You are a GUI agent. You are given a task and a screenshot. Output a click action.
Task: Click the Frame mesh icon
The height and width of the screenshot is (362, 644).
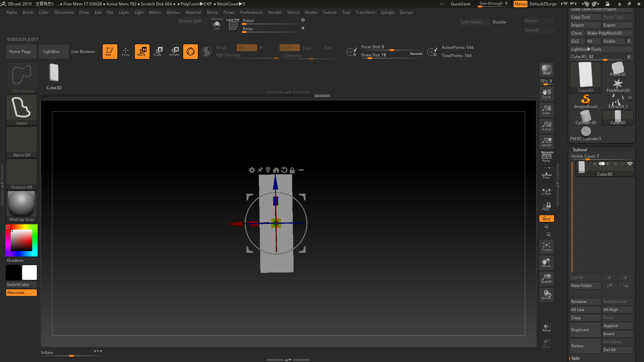(x=546, y=247)
